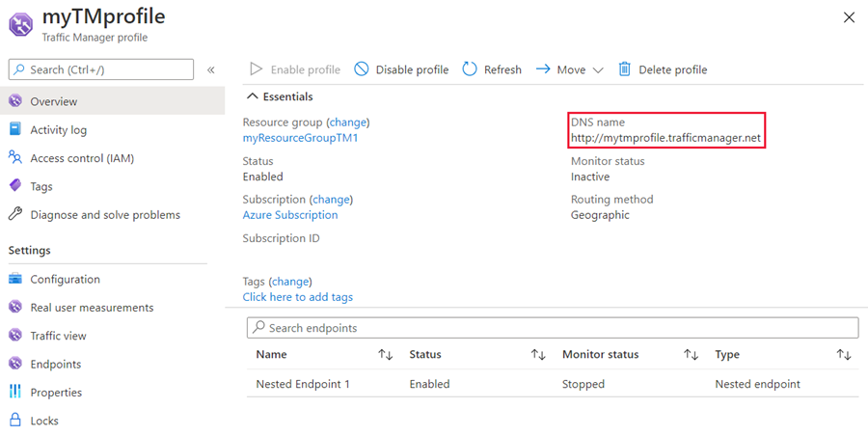Click the Delete profile trash icon
868x436 pixels.
[x=625, y=69]
